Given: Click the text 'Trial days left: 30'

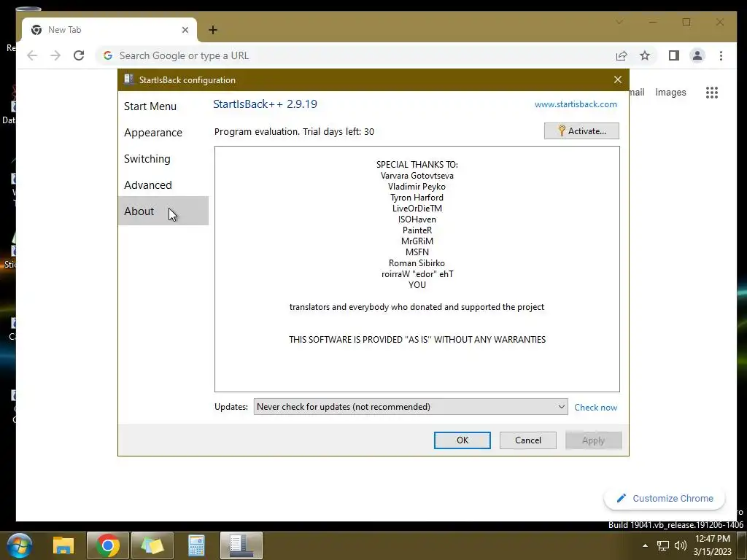Looking at the screenshot, I should coord(338,131).
